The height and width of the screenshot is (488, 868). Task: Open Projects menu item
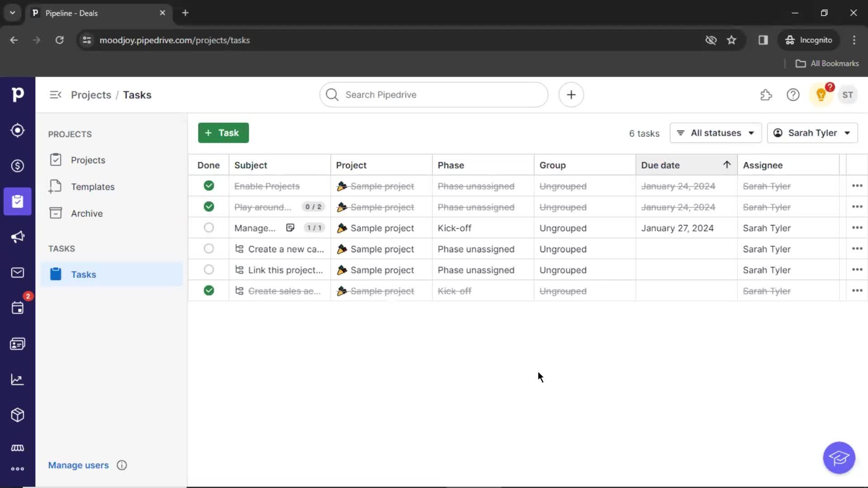(88, 160)
